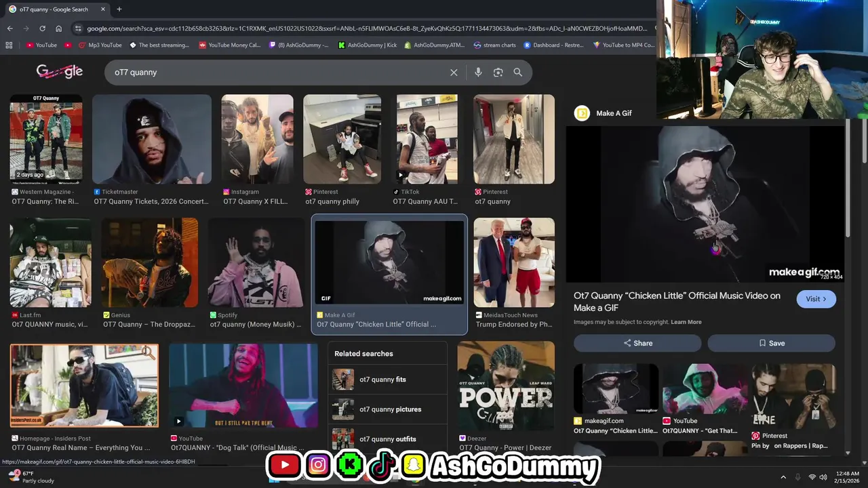Click the Make A Gif source icon in panel

click(x=582, y=113)
